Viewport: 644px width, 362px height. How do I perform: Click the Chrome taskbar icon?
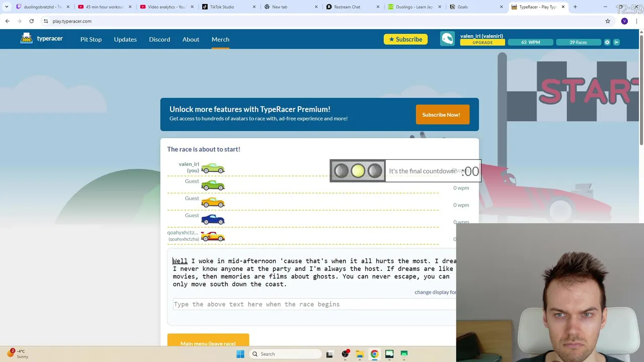pos(374,354)
